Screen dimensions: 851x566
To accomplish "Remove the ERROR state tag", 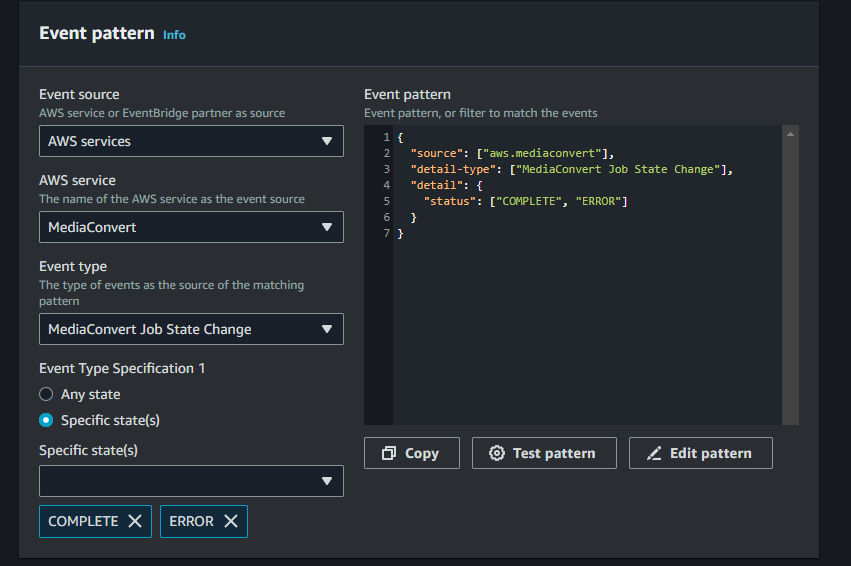I will pos(230,521).
